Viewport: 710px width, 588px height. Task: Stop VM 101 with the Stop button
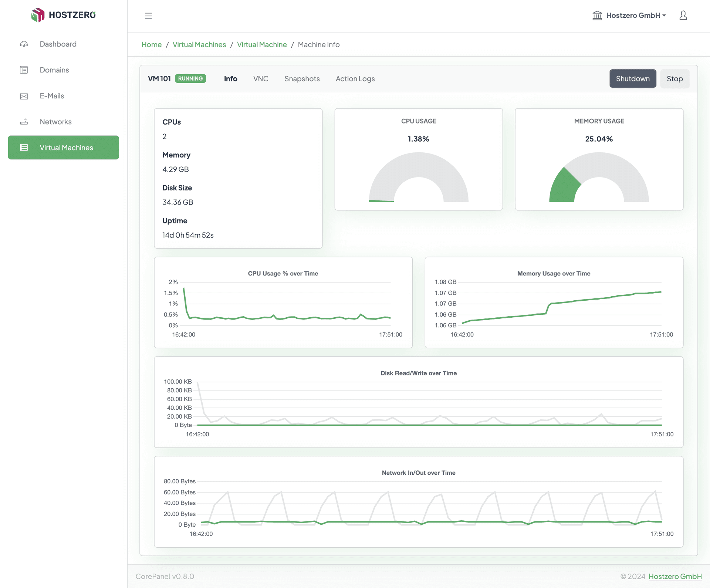(674, 78)
